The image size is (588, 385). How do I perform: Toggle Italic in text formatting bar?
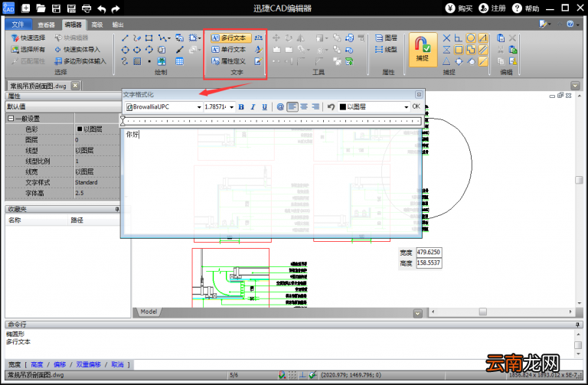[x=253, y=107]
